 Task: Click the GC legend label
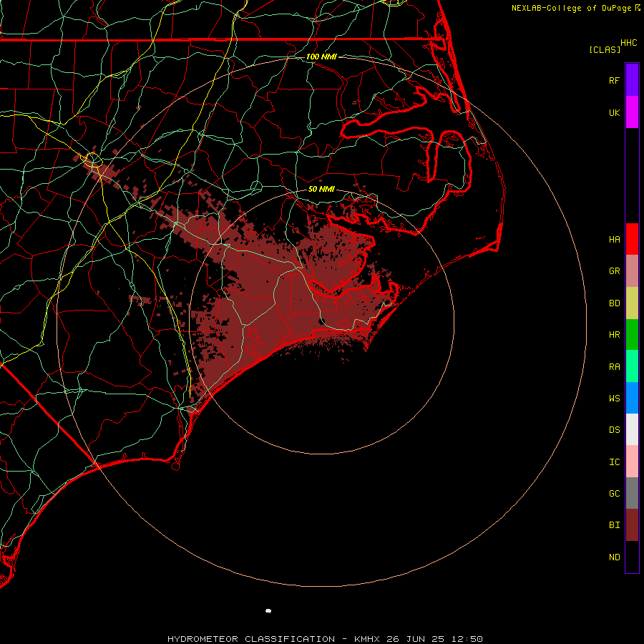614,494
